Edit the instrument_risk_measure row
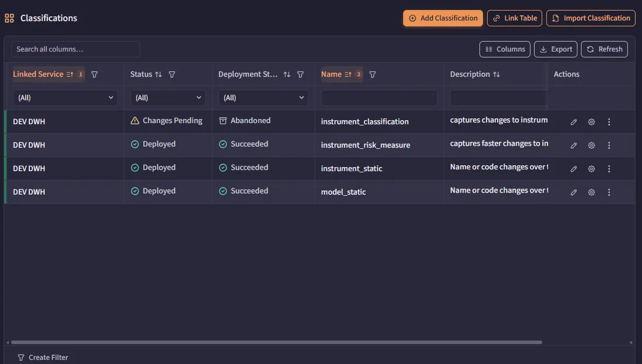This screenshot has width=642, height=364. (573, 145)
